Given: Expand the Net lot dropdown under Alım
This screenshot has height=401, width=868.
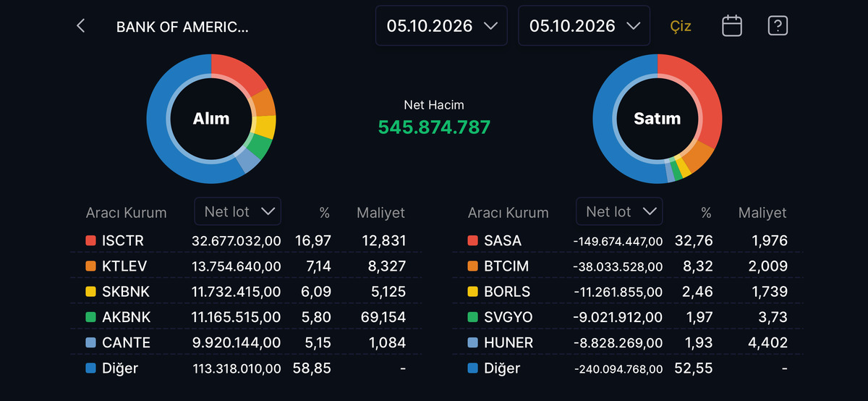Looking at the screenshot, I should (238, 211).
